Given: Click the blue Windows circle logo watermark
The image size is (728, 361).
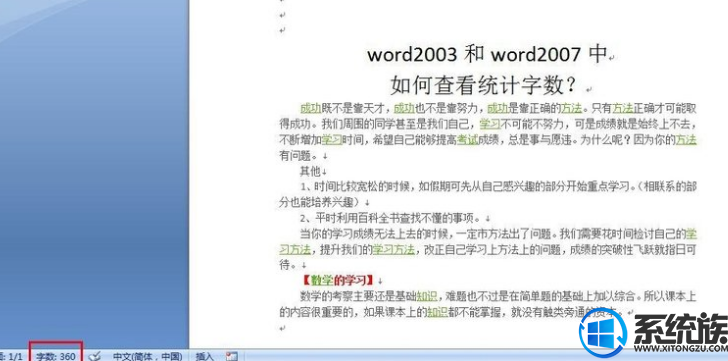Looking at the screenshot, I should [x=603, y=332].
